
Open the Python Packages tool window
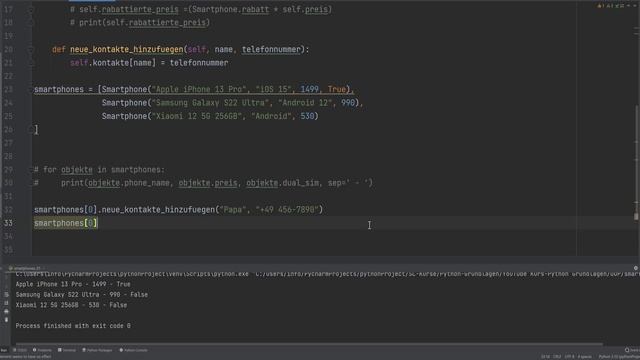[x=97, y=350]
